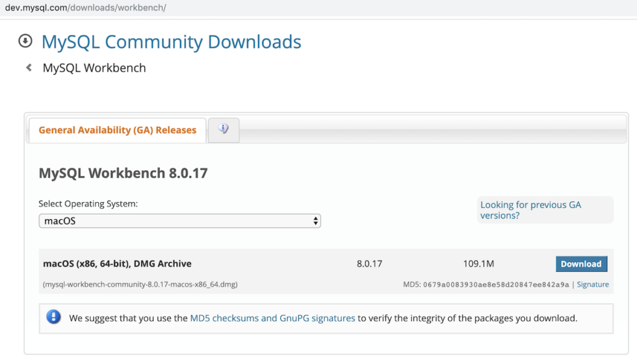Viewport: 637px width, 364px height.
Task: Click the back chevron beside MySQL Workbench
Action: point(29,68)
